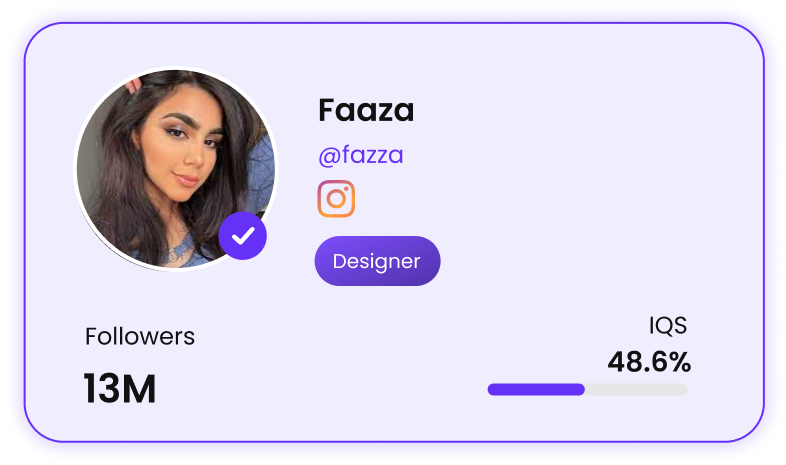Click the purple verified checkmark badge
786x465 pixels.
click(x=243, y=236)
